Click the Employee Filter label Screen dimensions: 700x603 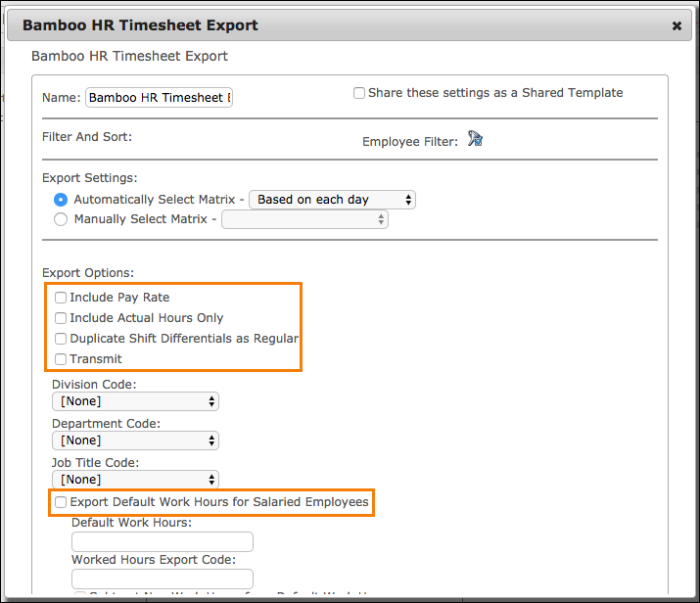(410, 142)
